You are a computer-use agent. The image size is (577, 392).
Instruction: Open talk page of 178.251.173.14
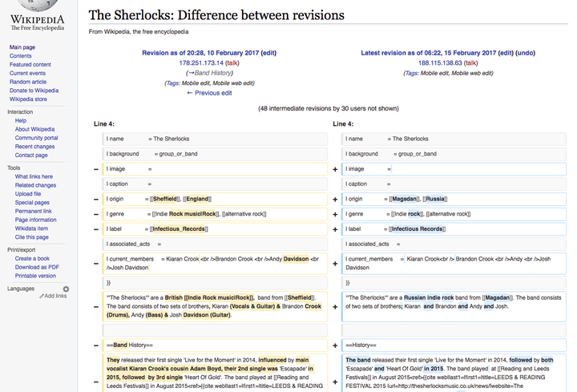pos(232,63)
